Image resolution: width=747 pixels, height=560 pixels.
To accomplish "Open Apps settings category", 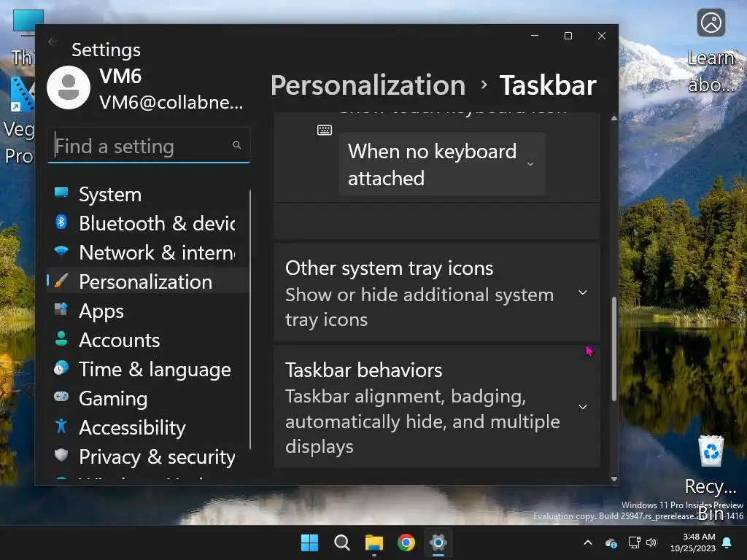I will pos(147,311).
